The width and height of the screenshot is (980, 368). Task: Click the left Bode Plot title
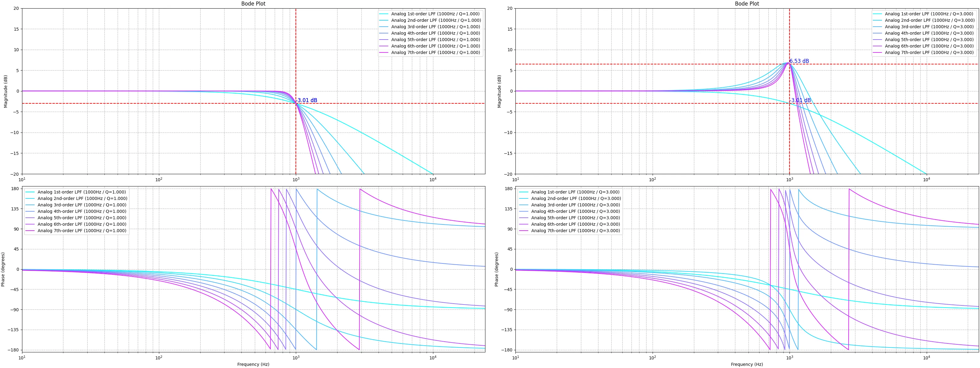[253, 4]
